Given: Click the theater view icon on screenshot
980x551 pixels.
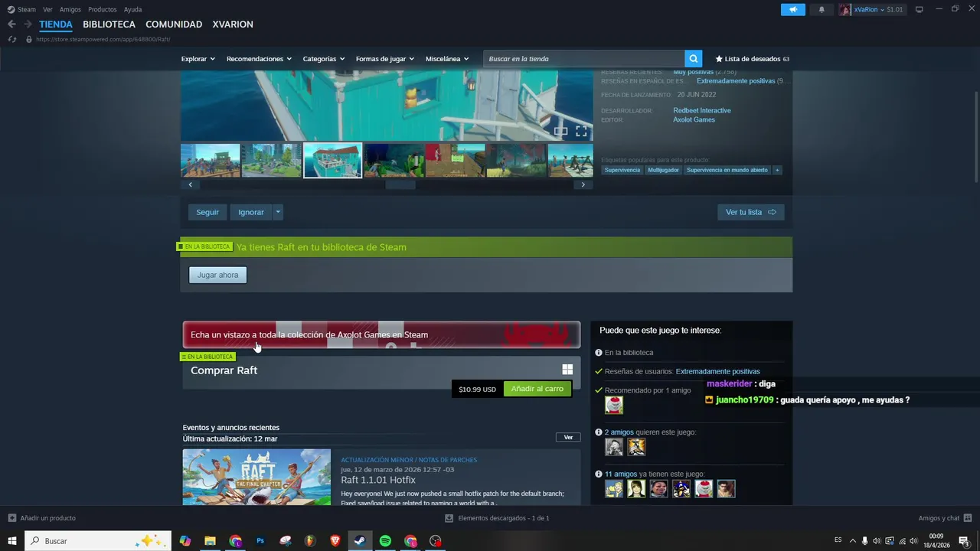Looking at the screenshot, I should pyautogui.click(x=561, y=132).
